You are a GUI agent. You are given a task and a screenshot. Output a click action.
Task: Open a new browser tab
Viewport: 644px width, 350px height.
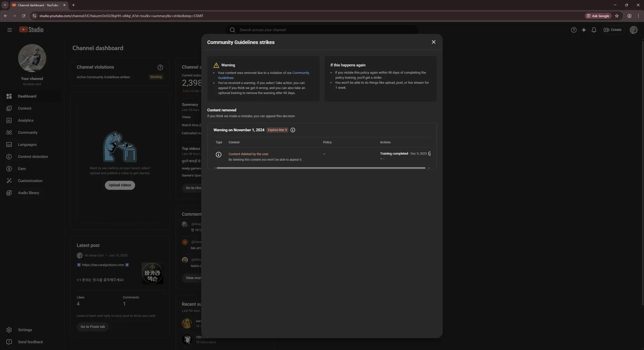(x=73, y=5)
